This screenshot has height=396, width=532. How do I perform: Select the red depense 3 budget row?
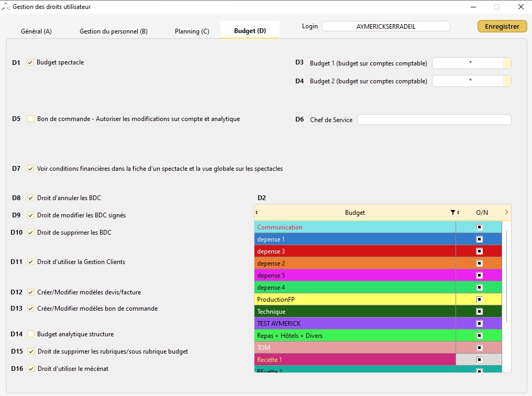[355, 251]
